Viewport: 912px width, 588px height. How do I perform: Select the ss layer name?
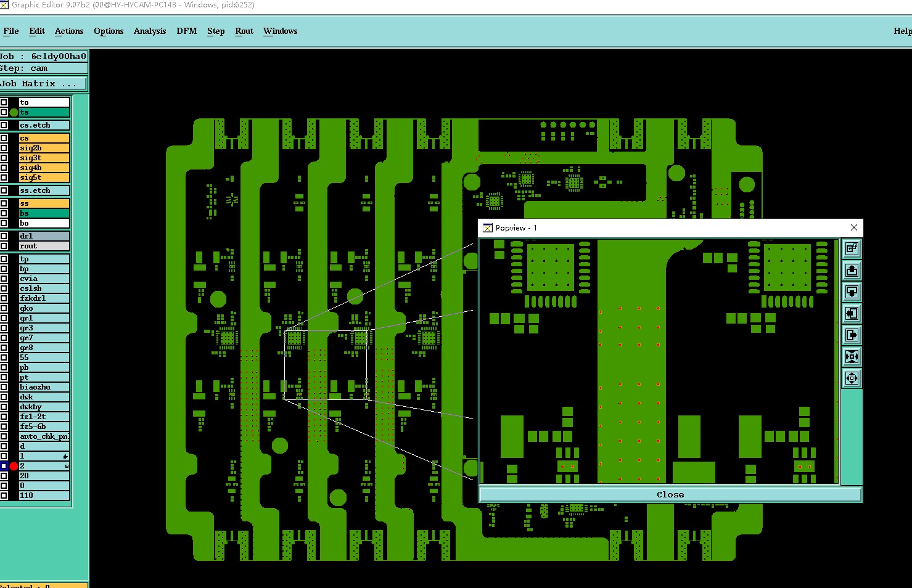(x=44, y=203)
